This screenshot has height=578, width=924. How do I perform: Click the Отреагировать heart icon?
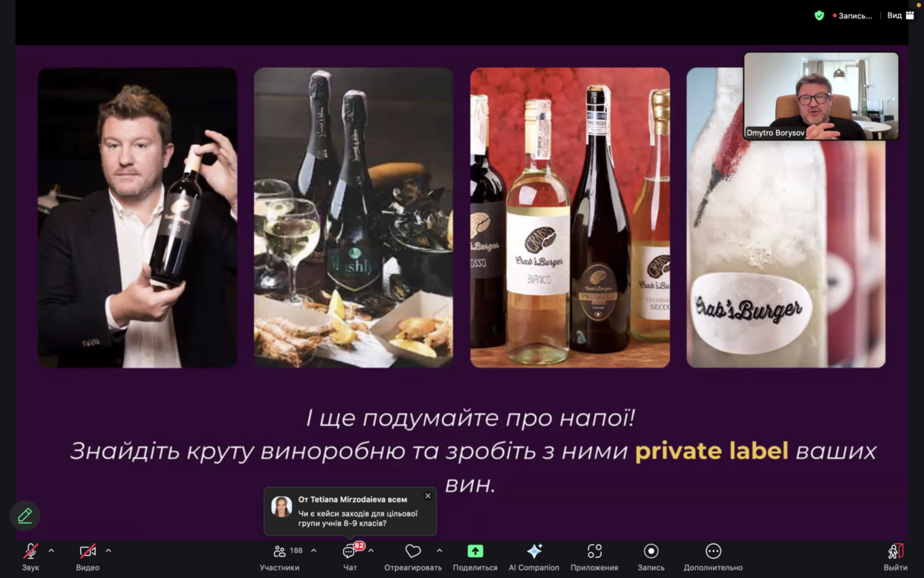pyautogui.click(x=413, y=552)
